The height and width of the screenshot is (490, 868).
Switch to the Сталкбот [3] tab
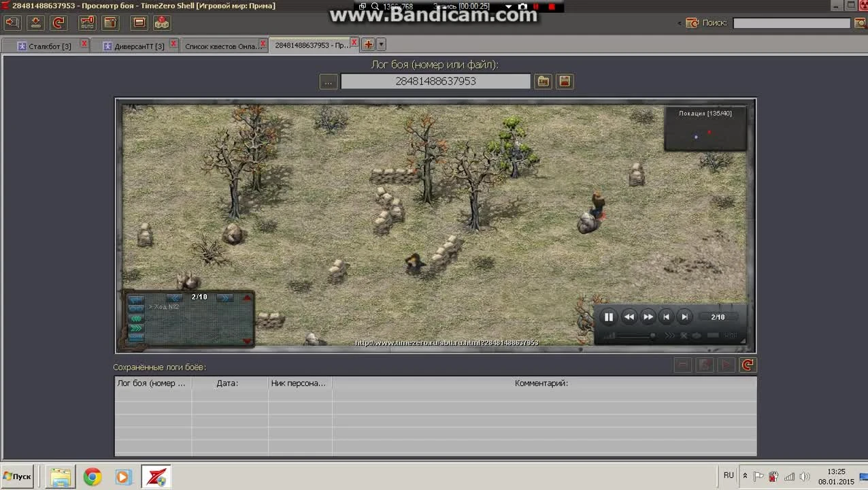tap(44, 46)
